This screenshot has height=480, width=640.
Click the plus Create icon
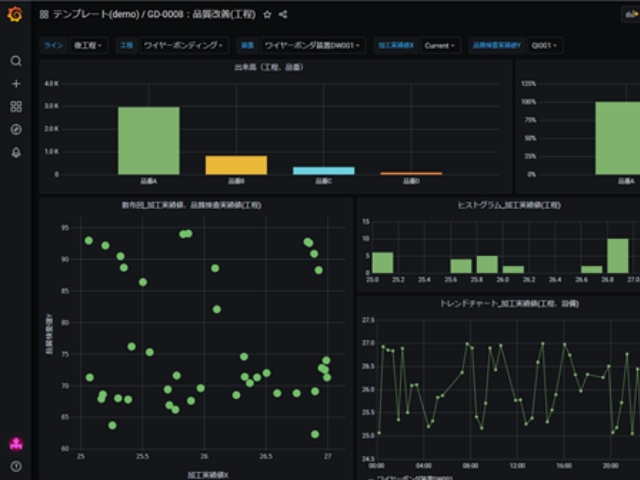(x=15, y=84)
